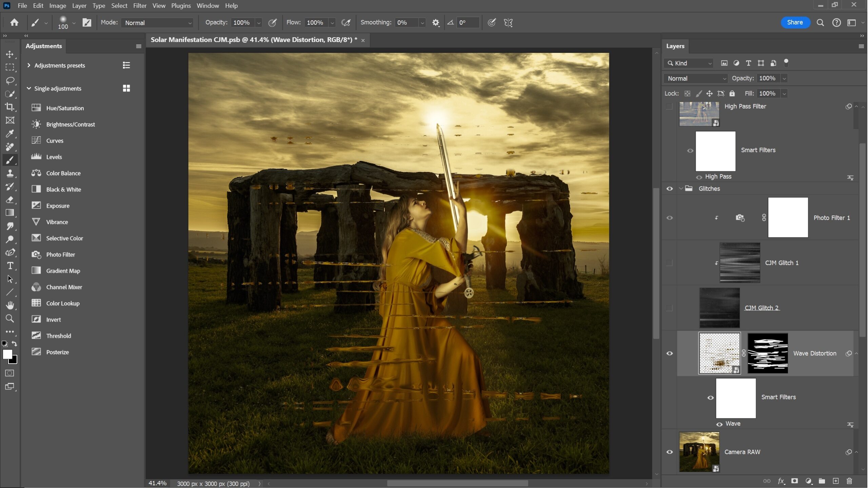Add a layer mask icon
The width and height of the screenshot is (868, 488).
tap(794, 481)
